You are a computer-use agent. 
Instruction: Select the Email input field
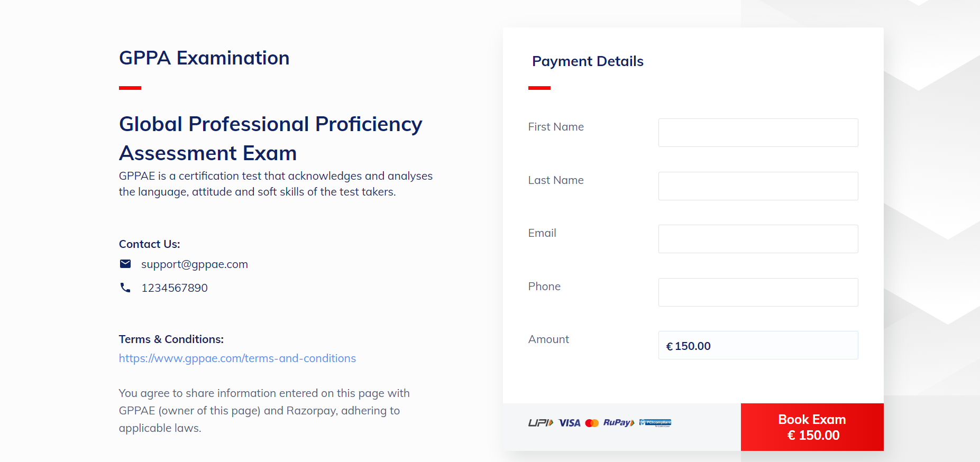758,239
